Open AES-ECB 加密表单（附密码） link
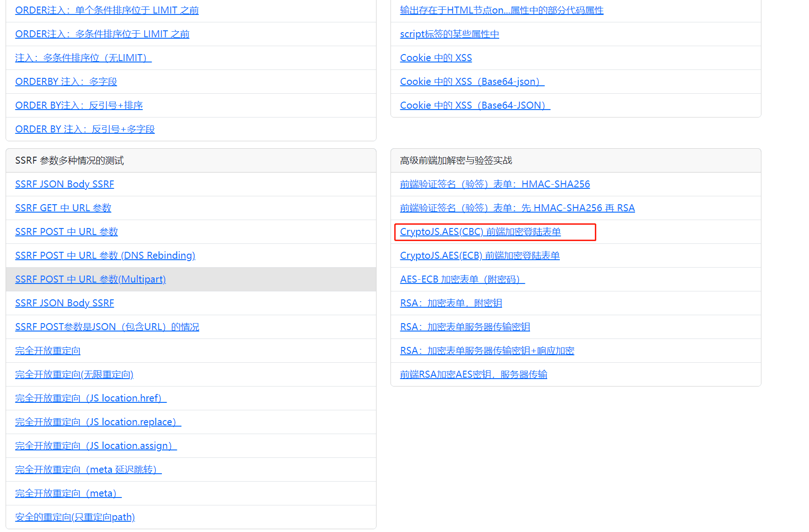This screenshot has width=809, height=532. (x=462, y=279)
